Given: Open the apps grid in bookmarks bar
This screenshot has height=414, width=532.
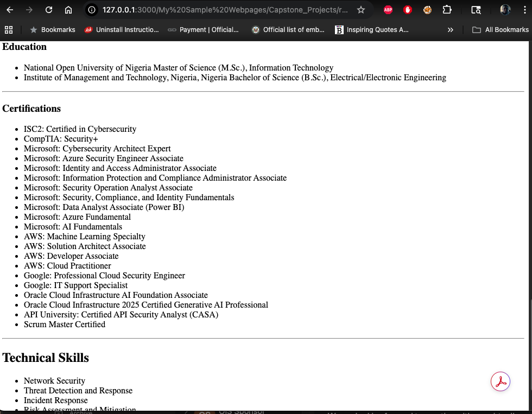Looking at the screenshot, I should pos(9,30).
